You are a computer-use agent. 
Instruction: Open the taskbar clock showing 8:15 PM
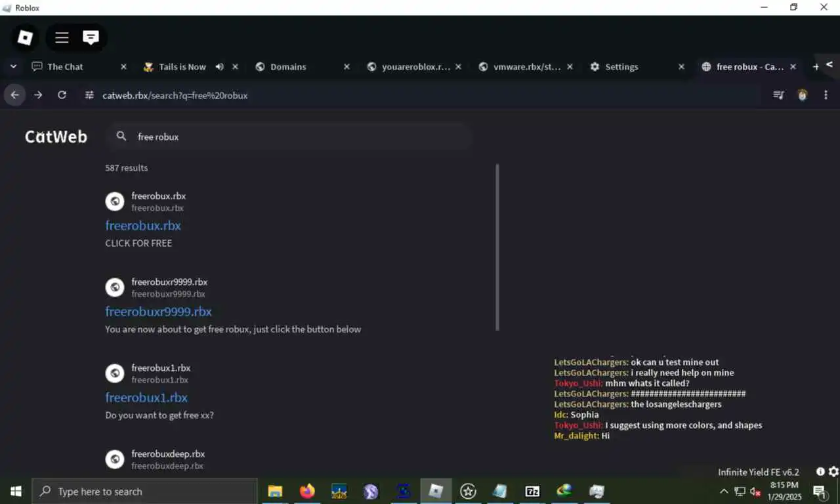(x=784, y=491)
